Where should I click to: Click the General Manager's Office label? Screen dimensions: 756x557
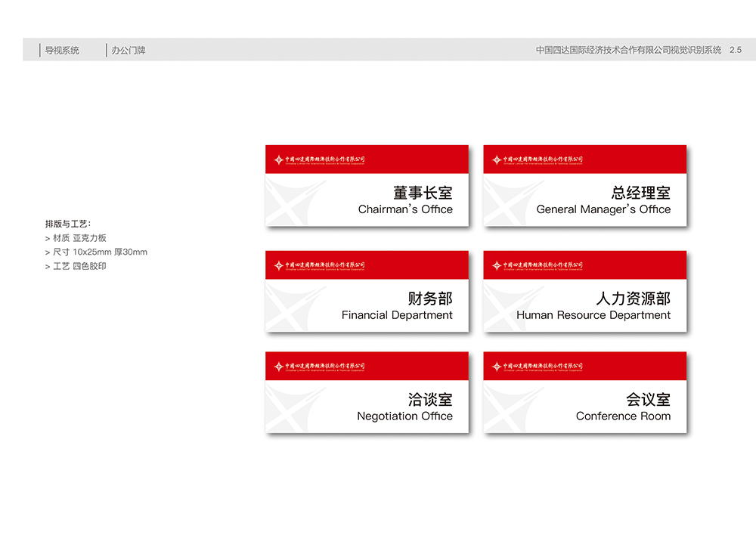point(603,209)
